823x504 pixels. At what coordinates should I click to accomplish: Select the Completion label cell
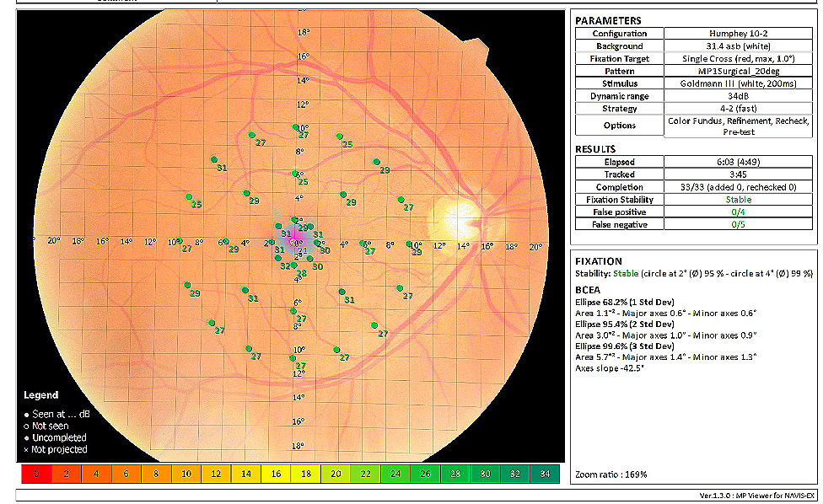point(619,187)
